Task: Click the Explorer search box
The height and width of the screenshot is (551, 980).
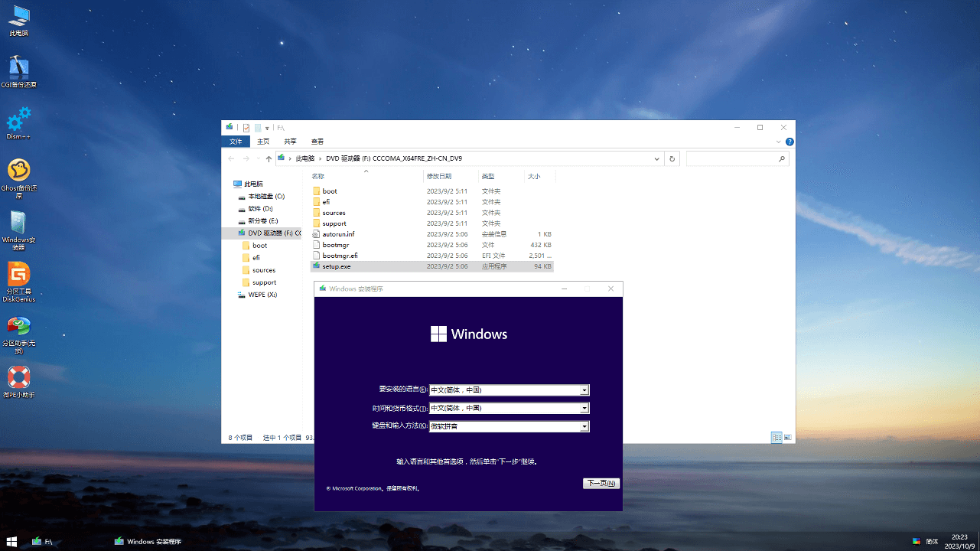Action: coord(737,158)
